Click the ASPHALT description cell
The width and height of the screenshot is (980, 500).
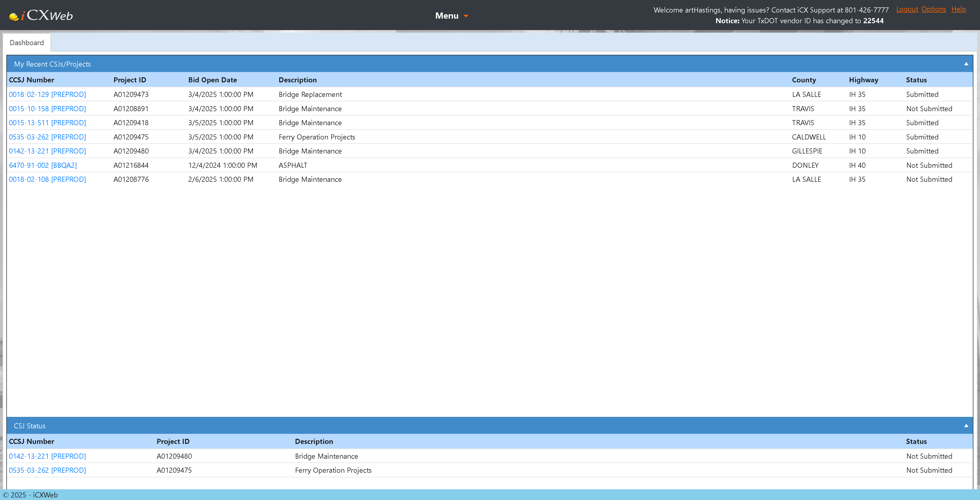tap(292, 165)
